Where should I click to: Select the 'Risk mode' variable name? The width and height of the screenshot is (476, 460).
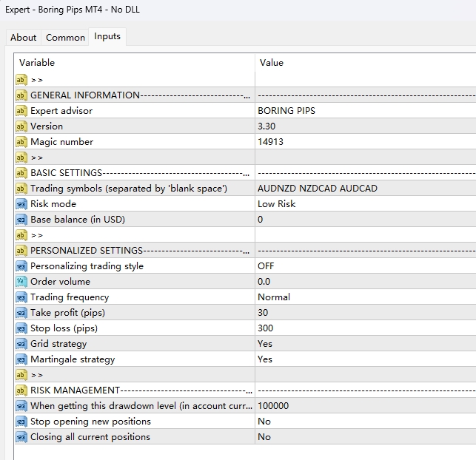(53, 204)
